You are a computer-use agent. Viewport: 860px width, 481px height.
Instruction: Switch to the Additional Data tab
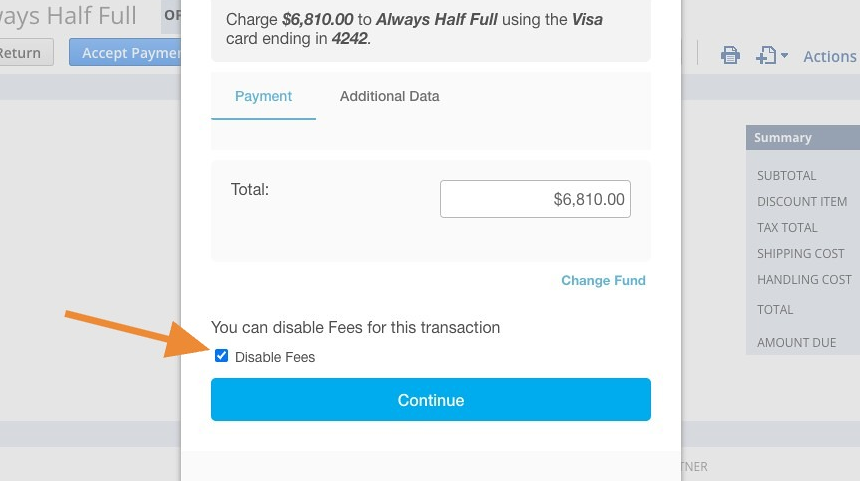tap(389, 97)
